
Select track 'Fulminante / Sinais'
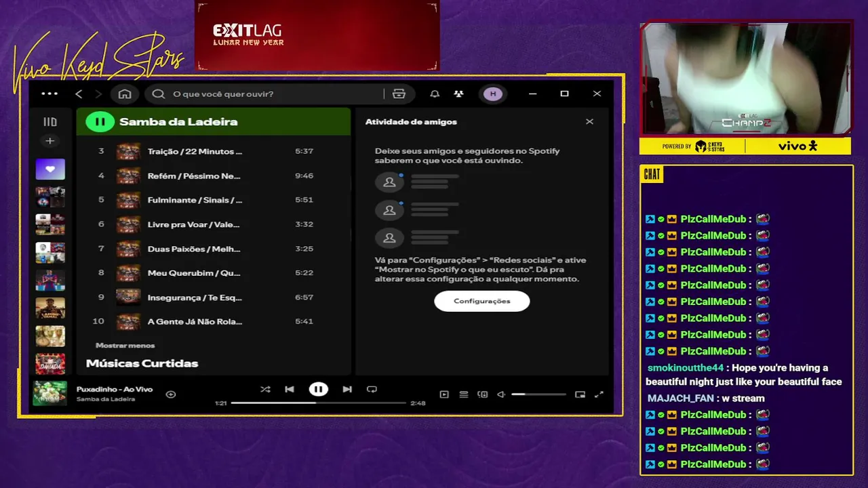(x=195, y=200)
